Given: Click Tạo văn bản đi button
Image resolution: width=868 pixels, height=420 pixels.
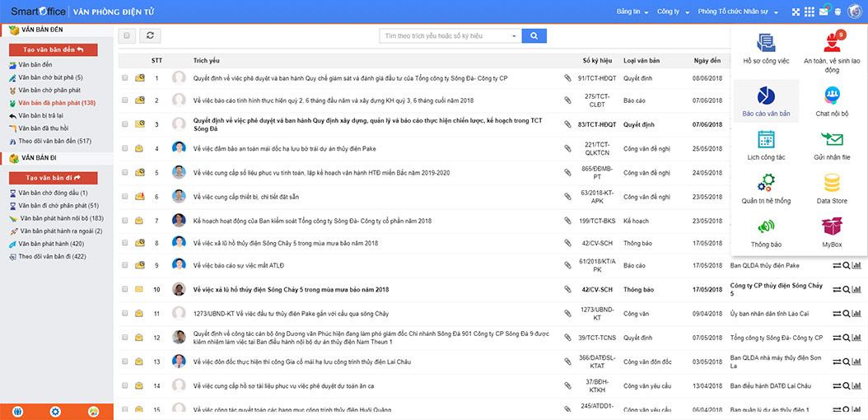Looking at the screenshot, I should (x=54, y=178).
